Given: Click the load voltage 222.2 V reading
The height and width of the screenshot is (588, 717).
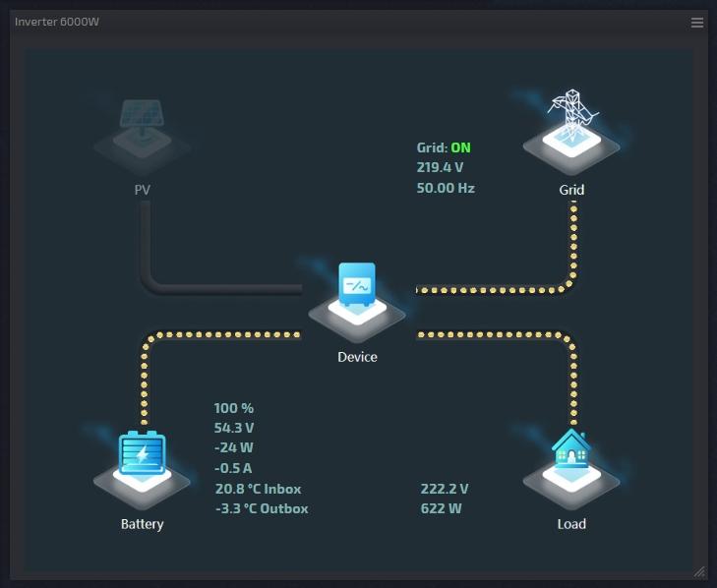Looking at the screenshot, I should [x=445, y=489].
